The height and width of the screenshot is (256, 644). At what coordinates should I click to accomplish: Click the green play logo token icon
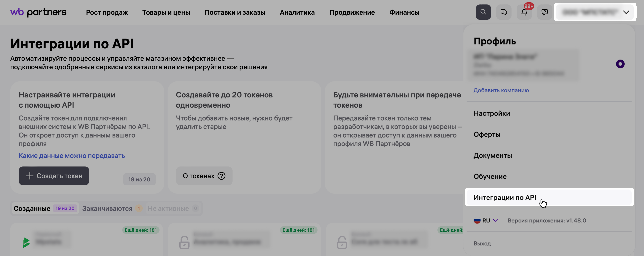coord(26,242)
